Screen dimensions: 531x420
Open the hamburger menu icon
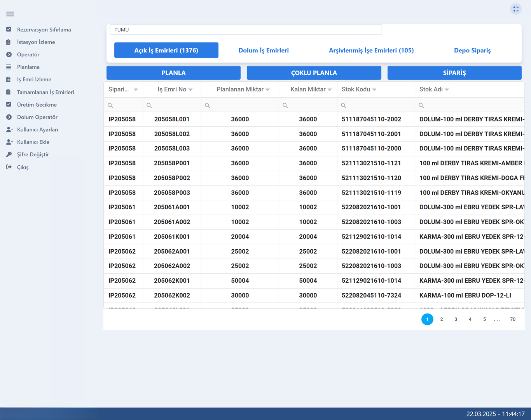(10, 14)
